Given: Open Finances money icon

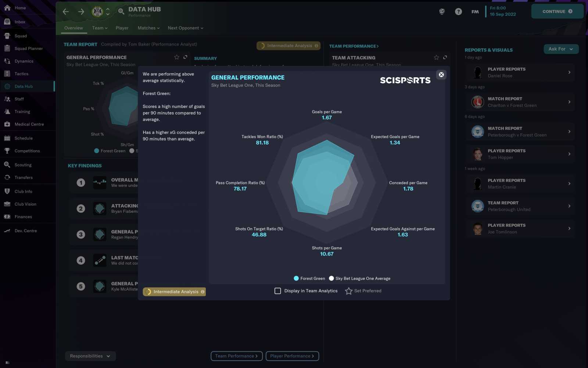Looking at the screenshot, I should click(x=7, y=217).
